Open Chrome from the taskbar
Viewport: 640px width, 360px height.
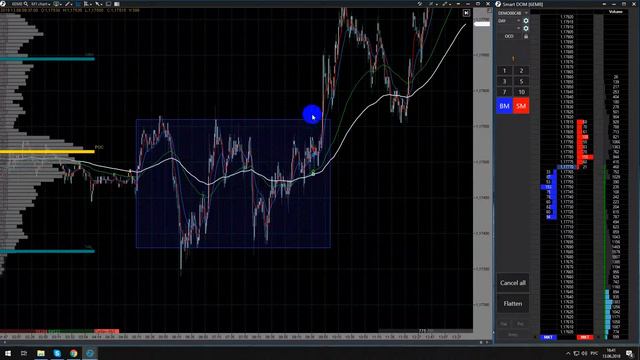(73, 353)
